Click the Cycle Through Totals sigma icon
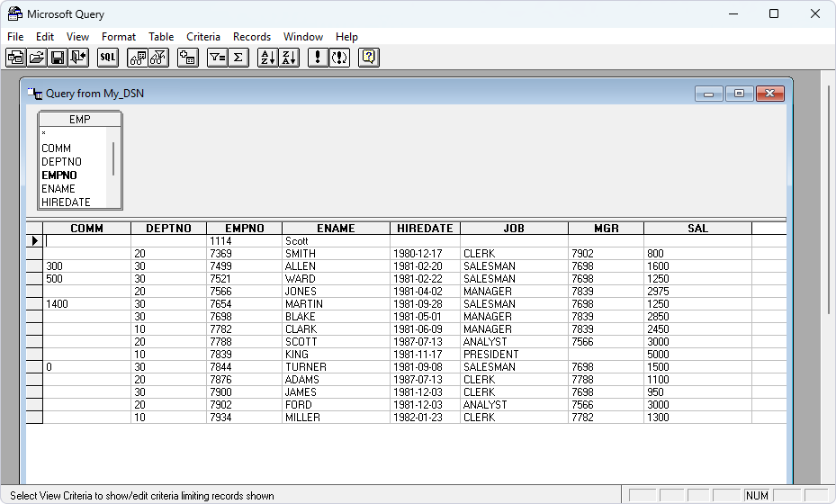 pos(238,57)
